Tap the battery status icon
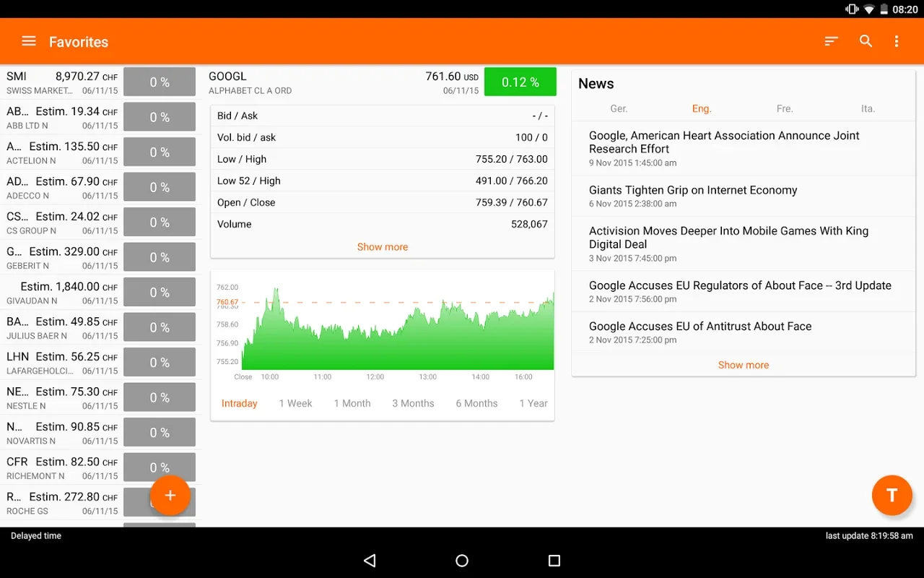Image resolution: width=924 pixels, height=578 pixels. coord(884,9)
